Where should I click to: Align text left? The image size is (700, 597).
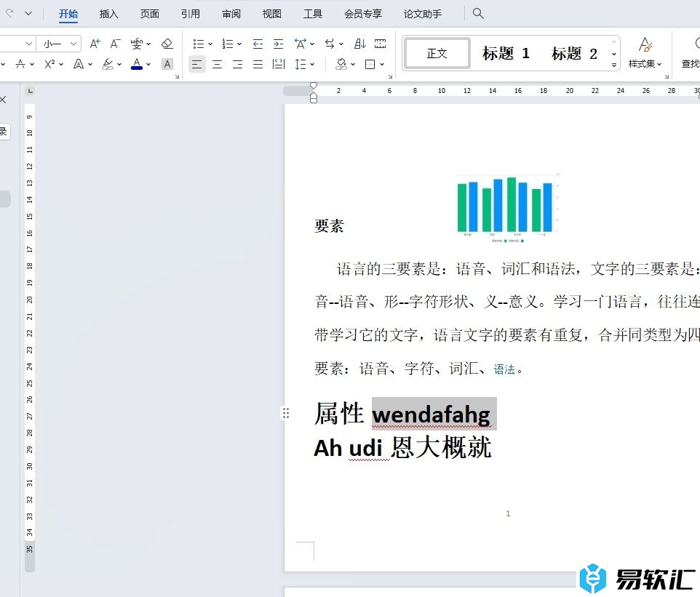coord(196,65)
